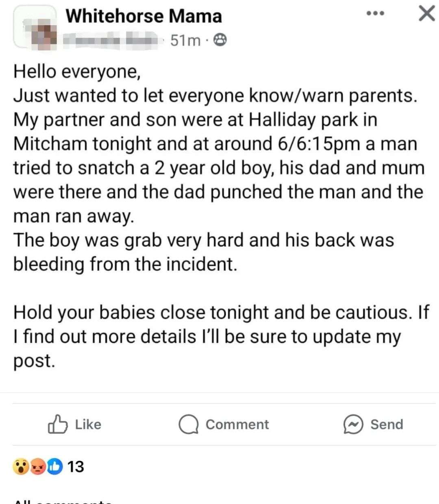Close the post with the X
The height and width of the screenshot is (504, 439).
pos(426,14)
